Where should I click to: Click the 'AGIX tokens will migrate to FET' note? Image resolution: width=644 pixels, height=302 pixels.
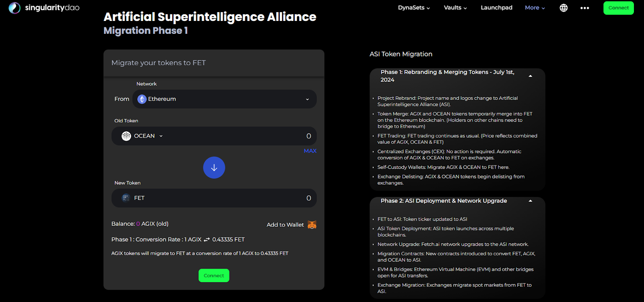tap(200, 253)
